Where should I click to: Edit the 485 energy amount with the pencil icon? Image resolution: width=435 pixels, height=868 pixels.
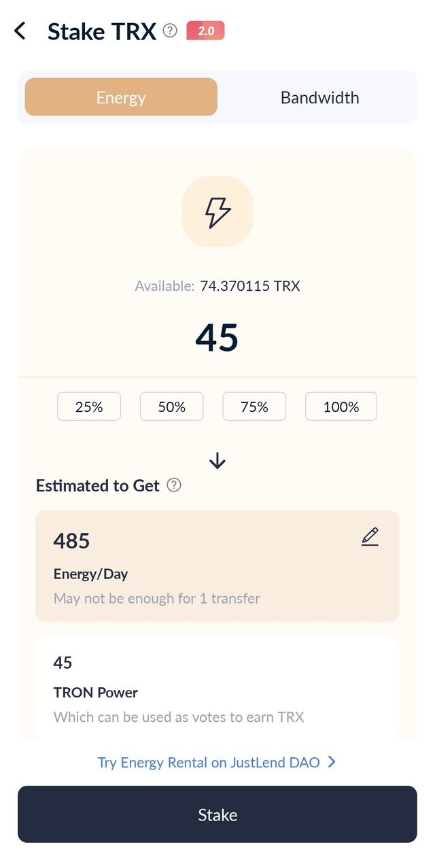click(x=370, y=537)
